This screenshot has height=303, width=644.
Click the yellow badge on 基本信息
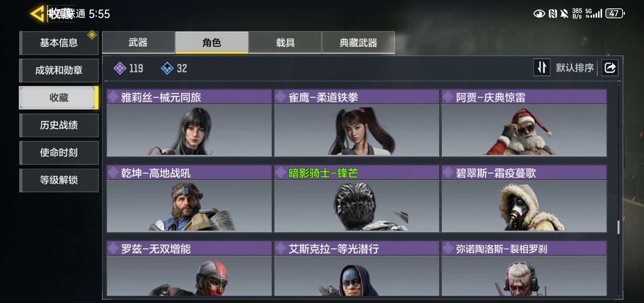(92, 35)
